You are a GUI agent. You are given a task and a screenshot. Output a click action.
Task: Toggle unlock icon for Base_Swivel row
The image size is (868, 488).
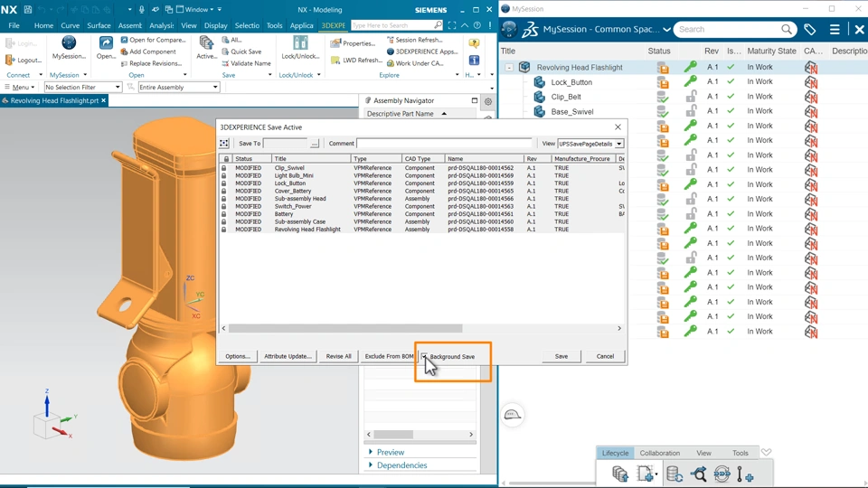(x=690, y=111)
